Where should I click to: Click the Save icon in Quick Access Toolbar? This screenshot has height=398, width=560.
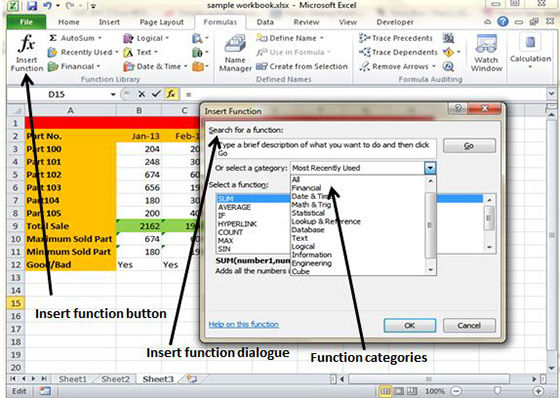32,6
